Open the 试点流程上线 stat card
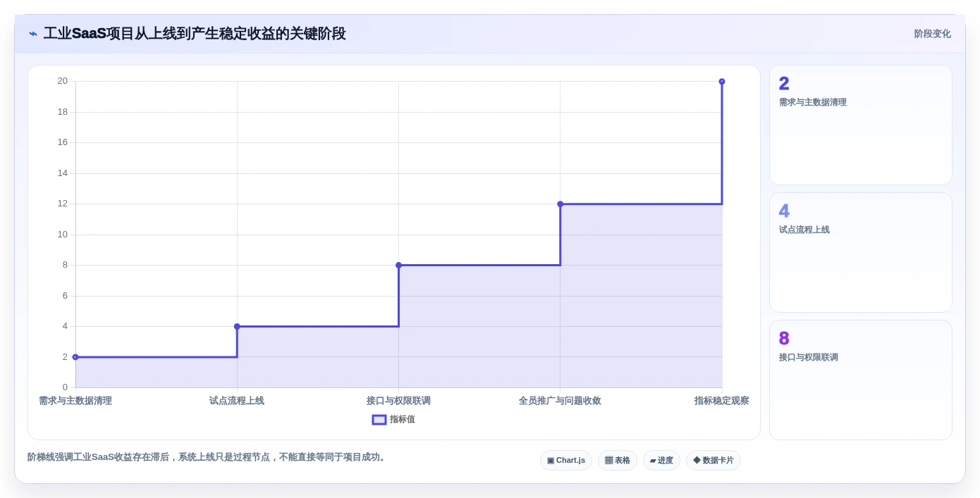The height and width of the screenshot is (498, 980). coord(861,253)
